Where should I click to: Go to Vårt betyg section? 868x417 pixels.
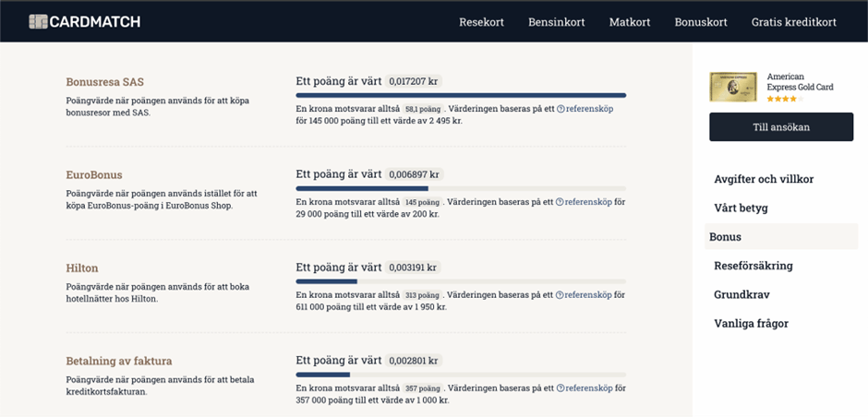point(741,208)
